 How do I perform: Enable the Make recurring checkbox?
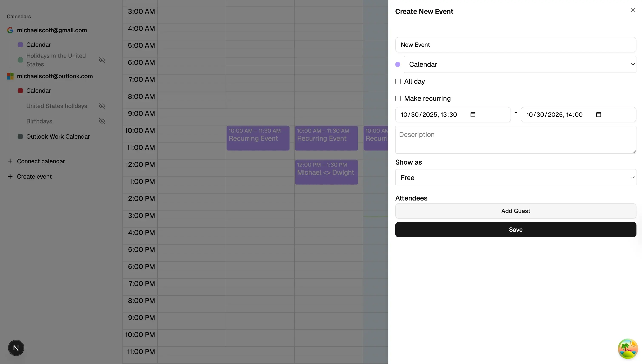[398, 98]
